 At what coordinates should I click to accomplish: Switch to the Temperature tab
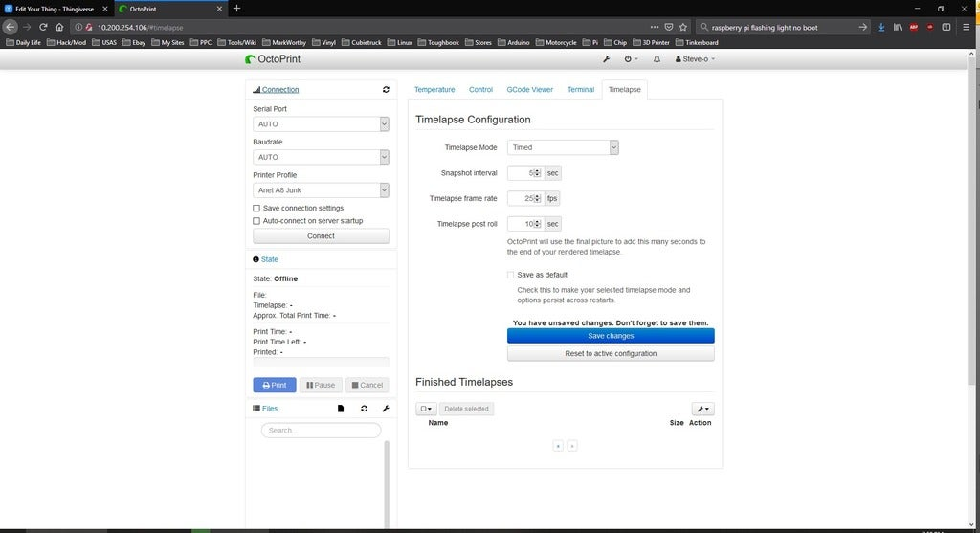[x=434, y=90]
